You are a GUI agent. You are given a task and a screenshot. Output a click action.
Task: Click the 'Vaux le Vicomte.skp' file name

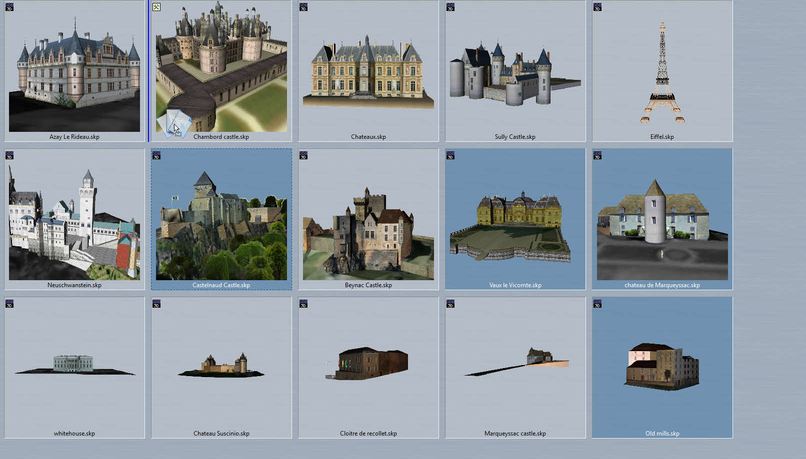[x=516, y=285]
